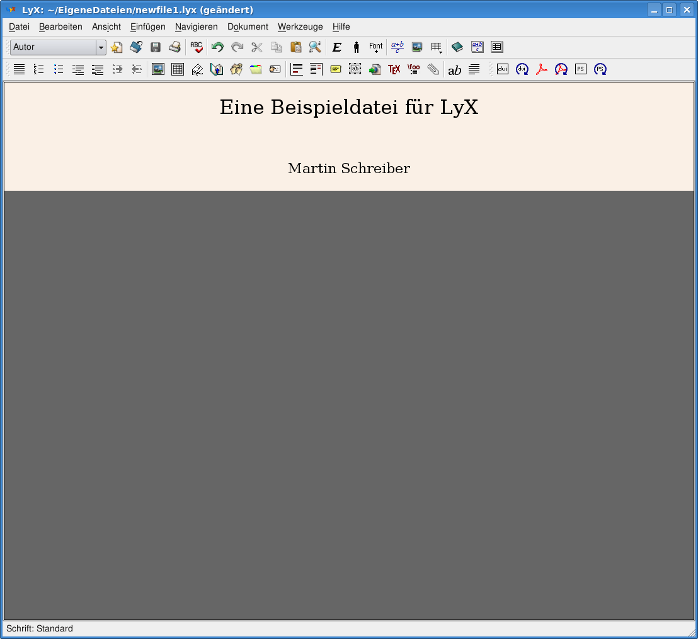This screenshot has height=639, width=698.
Task: Click insert table icon with dropdown arrow
Action: point(436,47)
